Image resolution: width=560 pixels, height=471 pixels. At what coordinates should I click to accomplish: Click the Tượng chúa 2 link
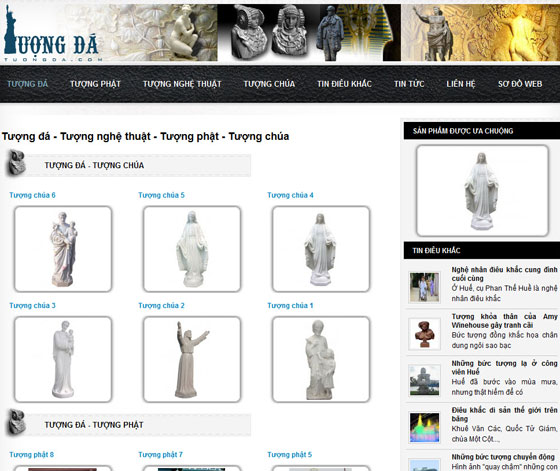click(x=161, y=305)
